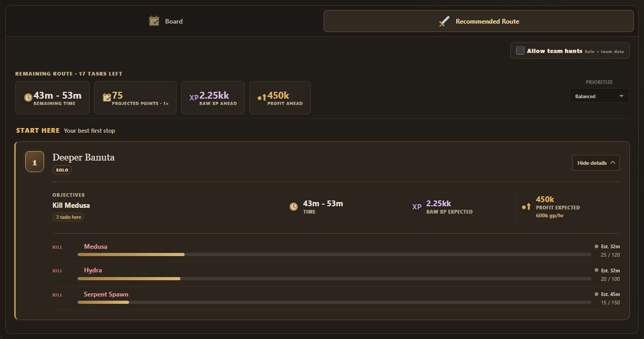Screen dimensions: 644x339
Task: Click the 'START HERE' label
Action: pyautogui.click(x=38, y=130)
